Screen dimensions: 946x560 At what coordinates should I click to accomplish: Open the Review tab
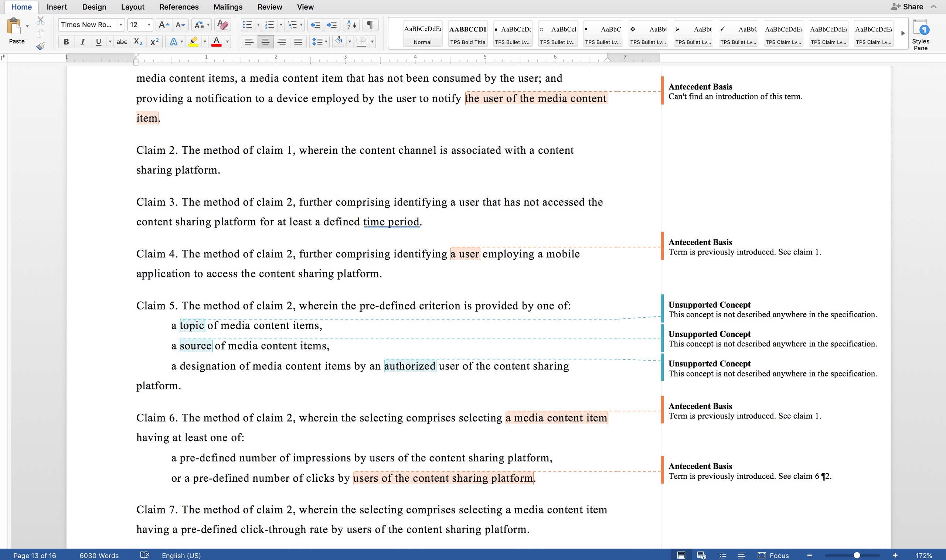[x=269, y=7]
